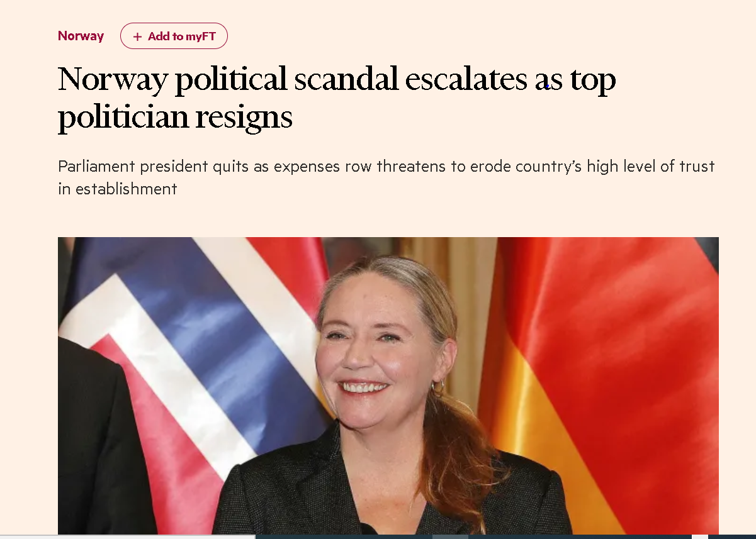Click "politician resigns" in the headline
The height and width of the screenshot is (539, 756).
tap(175, 117)
